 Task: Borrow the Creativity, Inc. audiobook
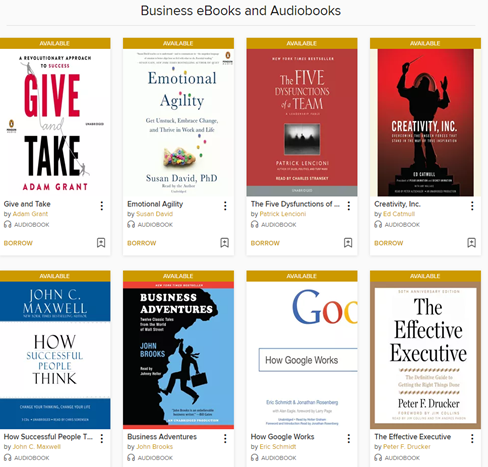coord(389,243)
